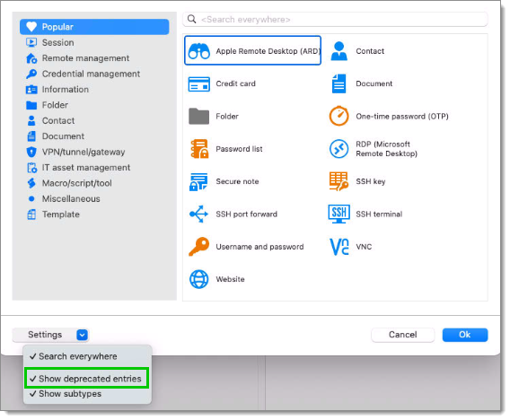This screenshot has height=420, width=510.
Task: Choose the One-time password (OTP) clock icon
Action: tap(339, 116)
